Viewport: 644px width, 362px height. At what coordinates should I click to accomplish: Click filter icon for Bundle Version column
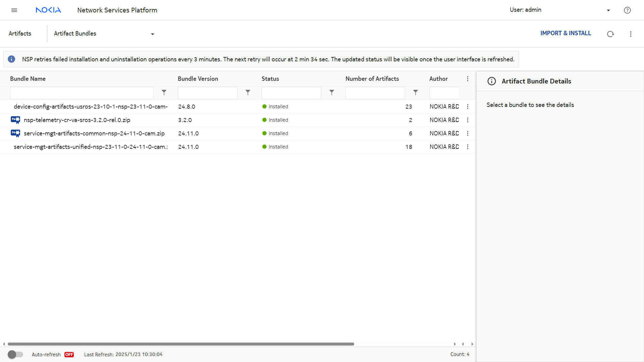(248, 93)
